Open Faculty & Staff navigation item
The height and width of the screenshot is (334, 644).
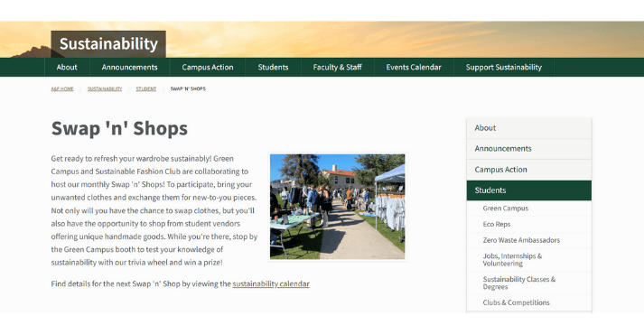[337, 68]
